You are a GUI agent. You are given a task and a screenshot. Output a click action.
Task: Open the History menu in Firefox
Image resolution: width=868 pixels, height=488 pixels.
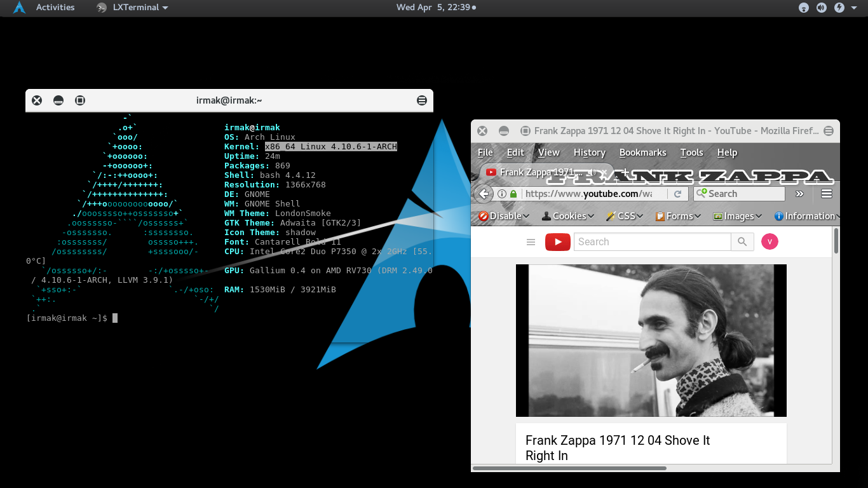point(590,152)
